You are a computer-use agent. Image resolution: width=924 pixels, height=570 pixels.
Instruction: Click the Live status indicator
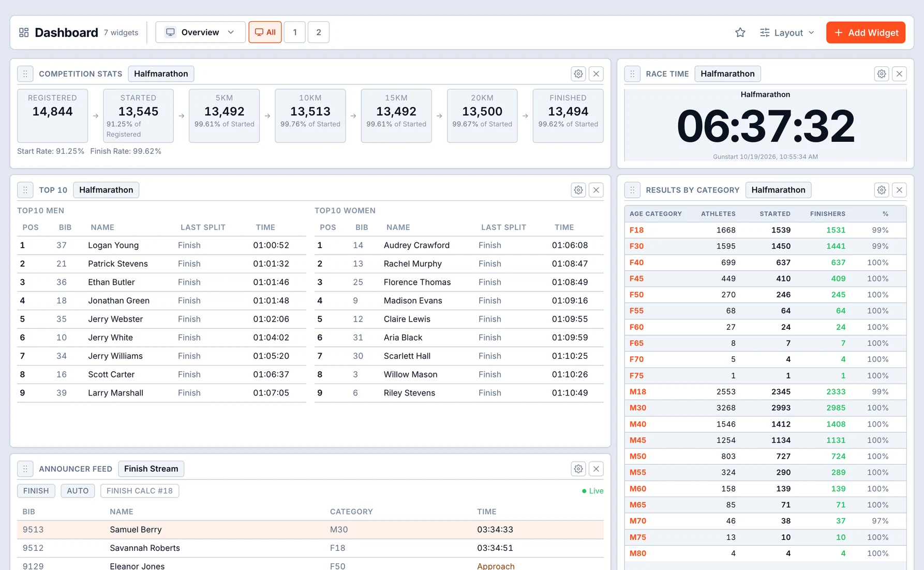[592, 491]
